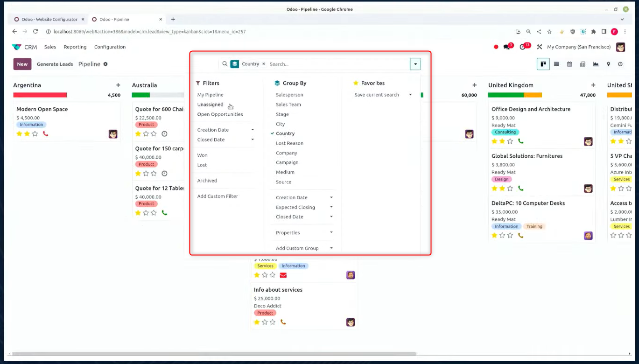Click the user avatar in the top navbar
639x364 pixels.
pos(620,47)
